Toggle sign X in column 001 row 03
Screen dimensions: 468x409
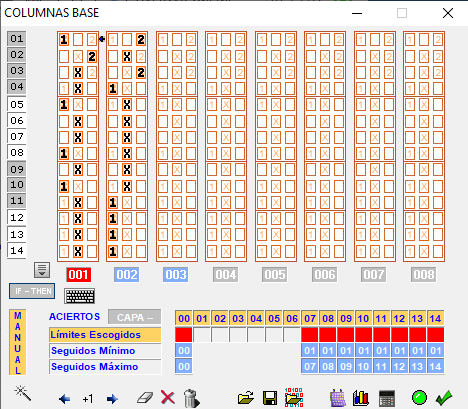point(78,72)
